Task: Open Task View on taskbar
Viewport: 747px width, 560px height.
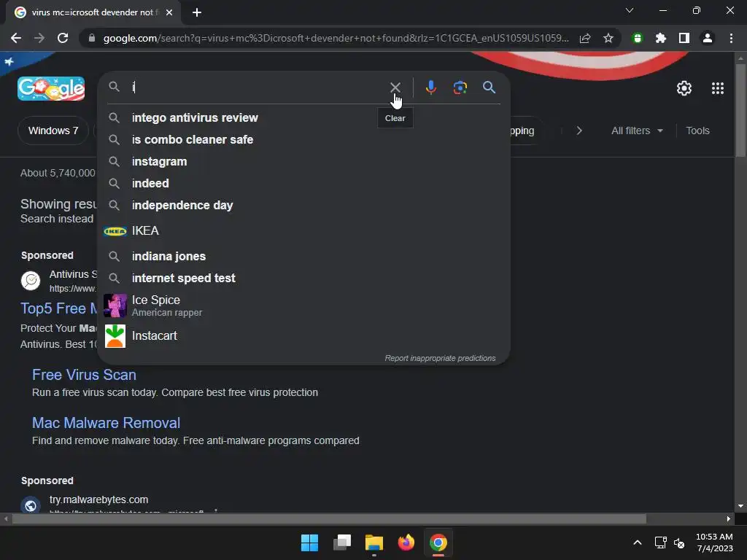Action: point(341,542)
